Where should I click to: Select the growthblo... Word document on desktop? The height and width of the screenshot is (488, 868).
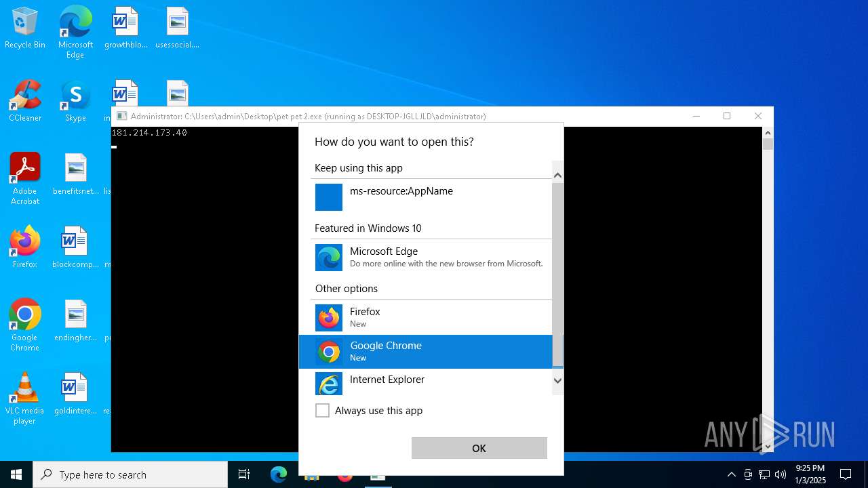click(125, 28)
